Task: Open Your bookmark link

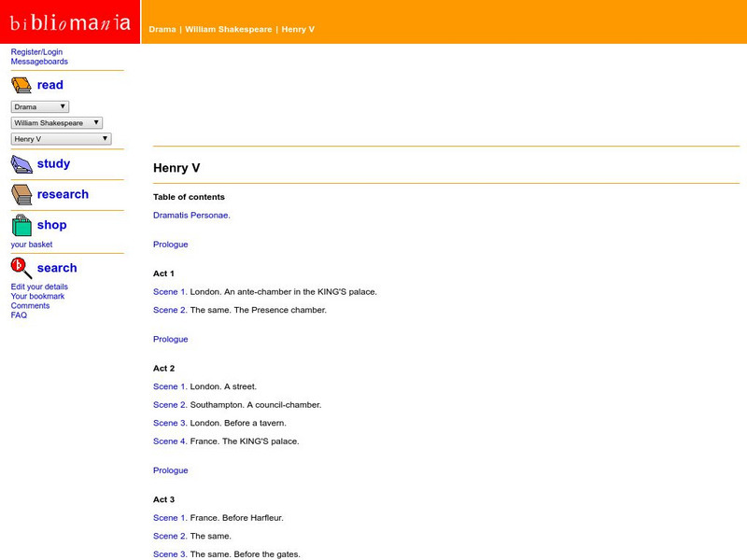Action: (x=37, y=296)
